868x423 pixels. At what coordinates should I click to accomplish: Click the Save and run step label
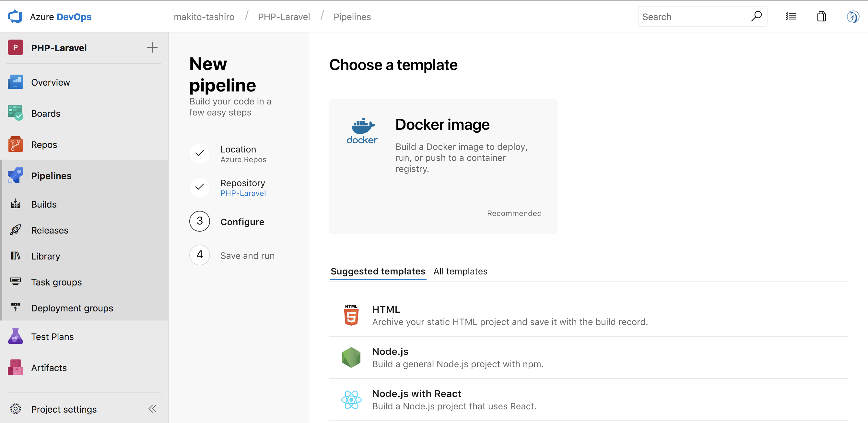click(x=247, y=255)
